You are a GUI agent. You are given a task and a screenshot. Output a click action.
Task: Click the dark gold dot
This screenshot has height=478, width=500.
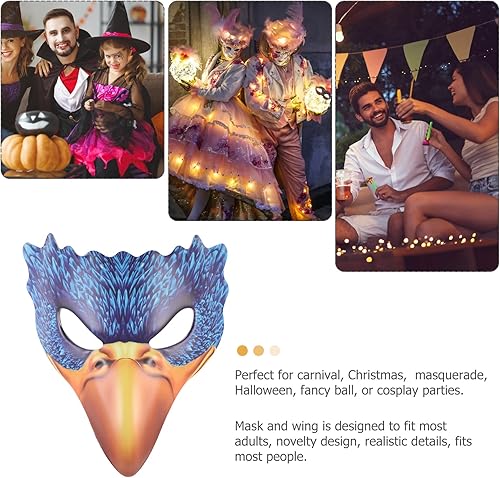242,351
